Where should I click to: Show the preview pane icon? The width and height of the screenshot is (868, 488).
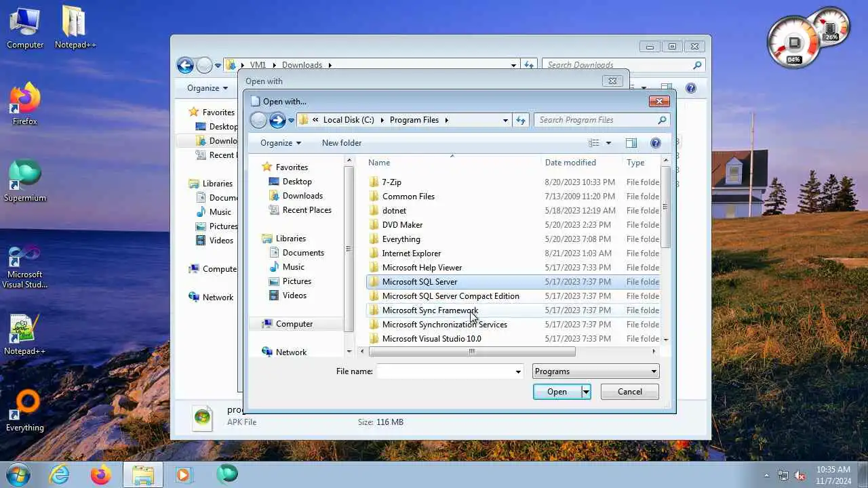pyautogui.click(x=631, y=143)
